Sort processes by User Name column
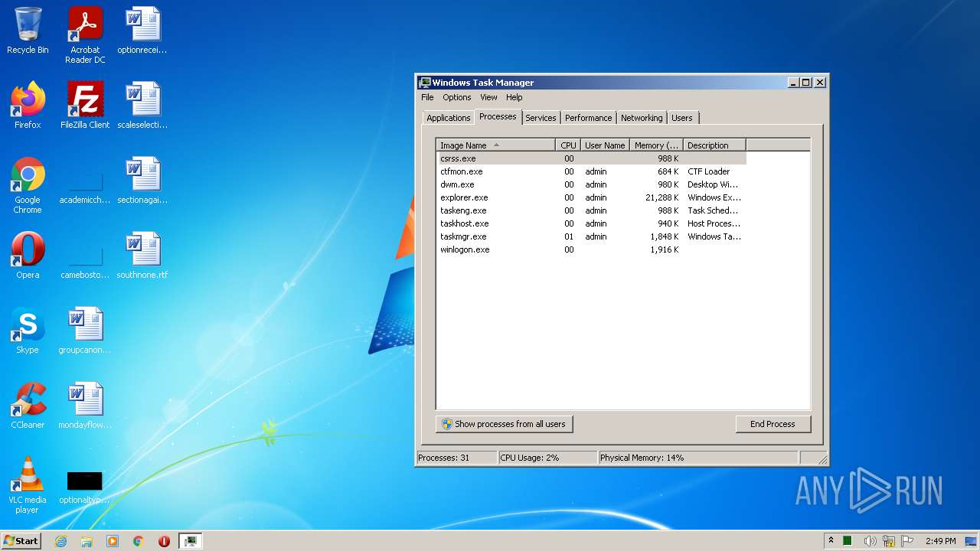Screen dimensions: 980x551 click(x=604, y=145)
